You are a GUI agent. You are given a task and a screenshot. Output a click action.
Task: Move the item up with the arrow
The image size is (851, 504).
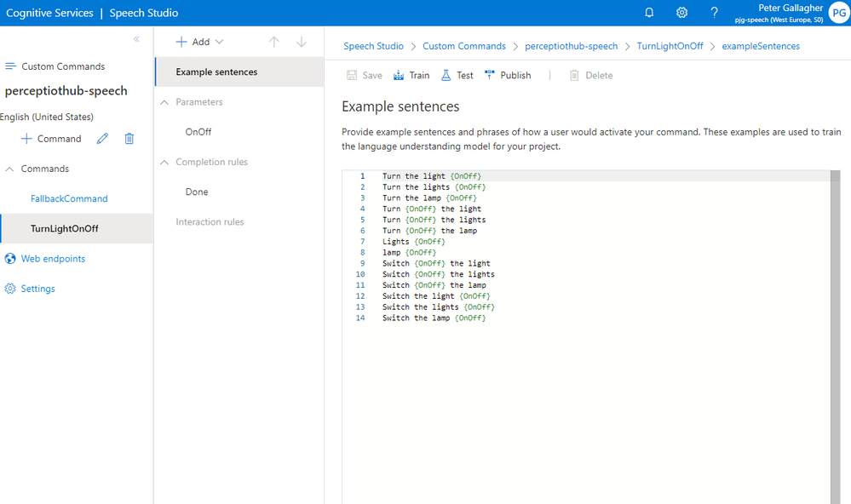tap(274, 42)
